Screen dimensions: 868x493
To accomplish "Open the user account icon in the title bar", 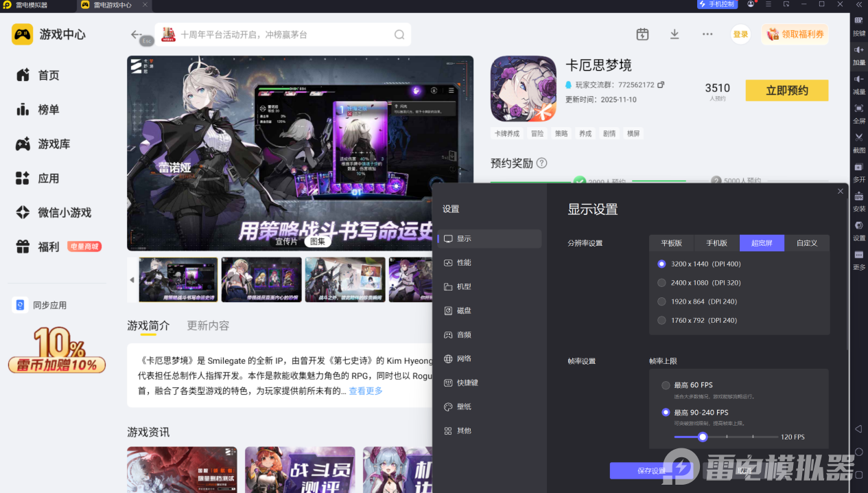I will 751,4.
